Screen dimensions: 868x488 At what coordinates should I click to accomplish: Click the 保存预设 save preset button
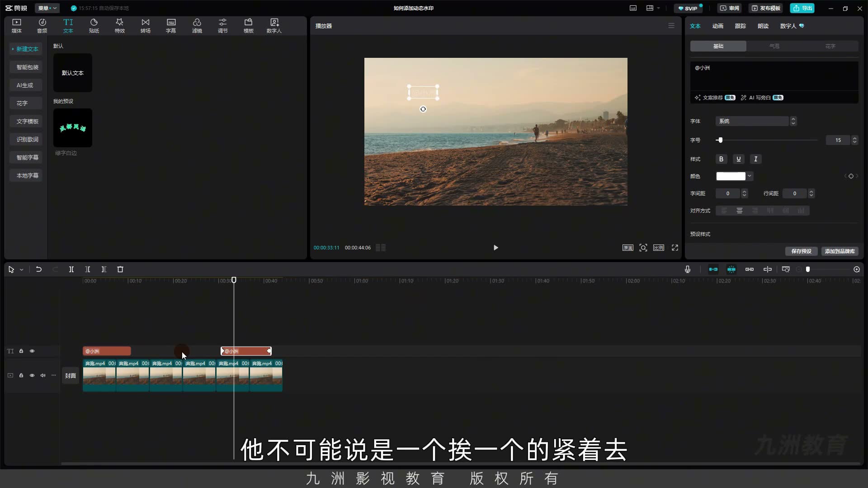(x=802, y=251)
